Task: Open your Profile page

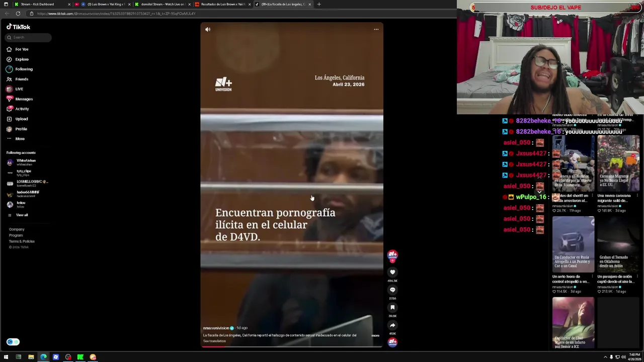Action: [21, 129]
